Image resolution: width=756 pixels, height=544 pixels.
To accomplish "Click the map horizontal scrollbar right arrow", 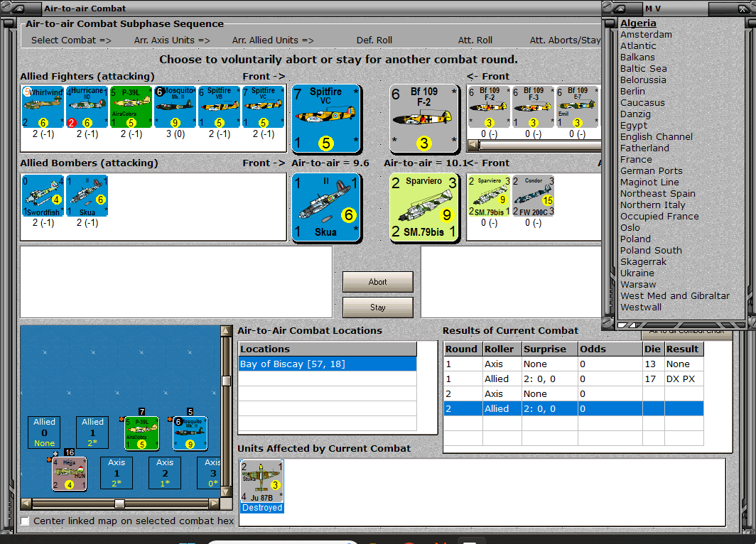I will point(214,504).
